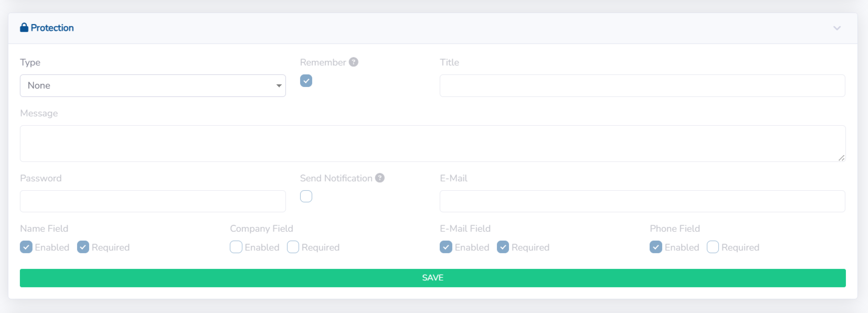Viewport: 868px width, 313px height.
Task: Click the green SAVE button
Action: tap(432, 278)
